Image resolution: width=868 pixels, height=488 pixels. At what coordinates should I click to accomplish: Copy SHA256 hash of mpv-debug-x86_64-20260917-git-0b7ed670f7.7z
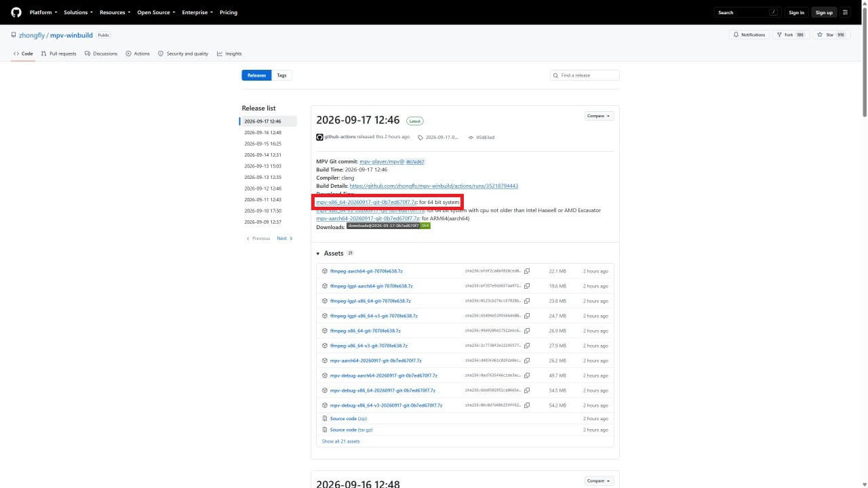tap(527, 390)
